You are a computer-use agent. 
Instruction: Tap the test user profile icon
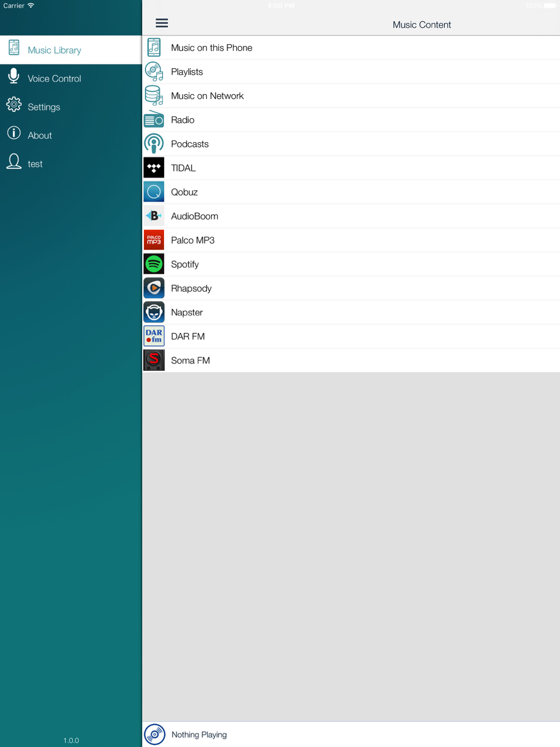pos(14,161)
